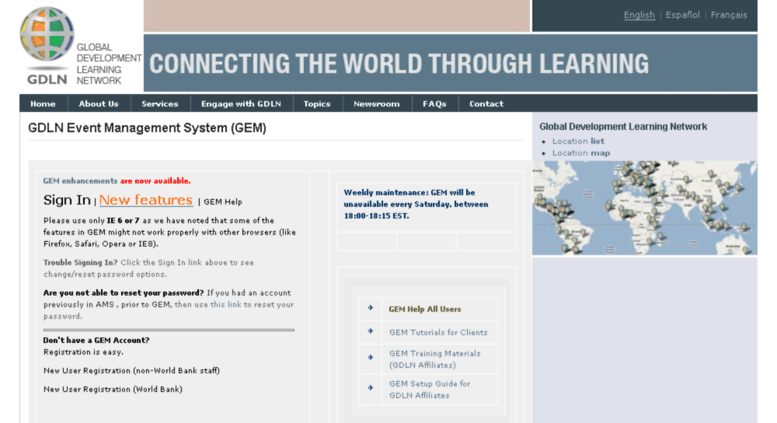Image resolution: width=777 pixels, height=423 pixels.
Task: Open the Location list link
Action: click(578, 141)
